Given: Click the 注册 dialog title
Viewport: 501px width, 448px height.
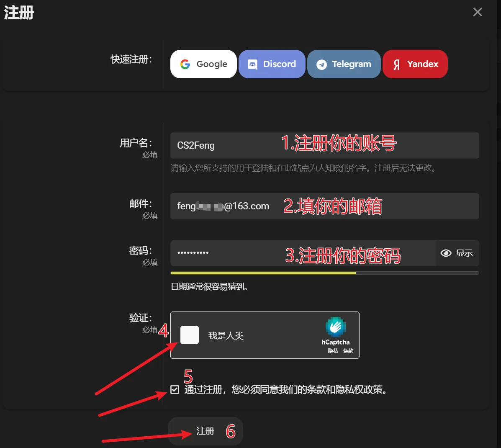Looking at the screenshot, I should 19,13.
